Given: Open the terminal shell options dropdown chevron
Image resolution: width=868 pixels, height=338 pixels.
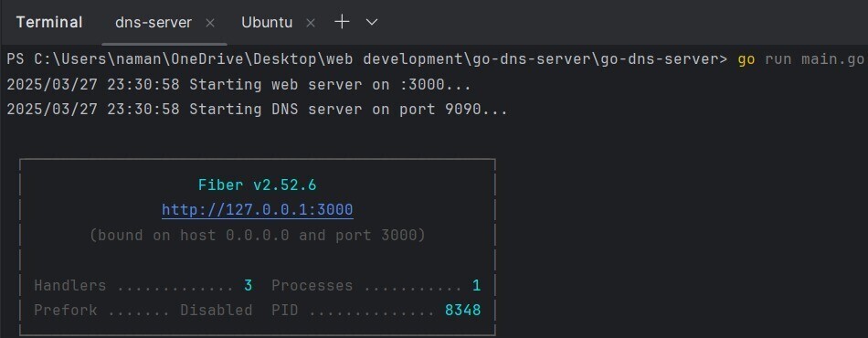Looking at the screenshot, I should pyautogui.click(x=372, y=22).
